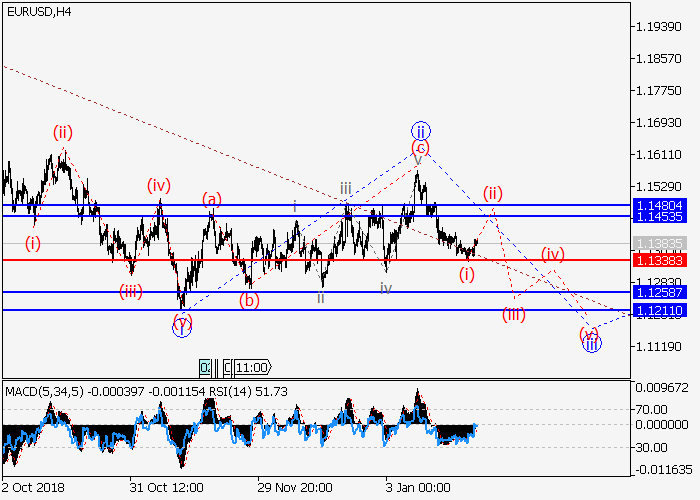Click the red (b) wave marker
Viewport: 700px width, 500px height.
pyautogui.click(x=250, y=299)
